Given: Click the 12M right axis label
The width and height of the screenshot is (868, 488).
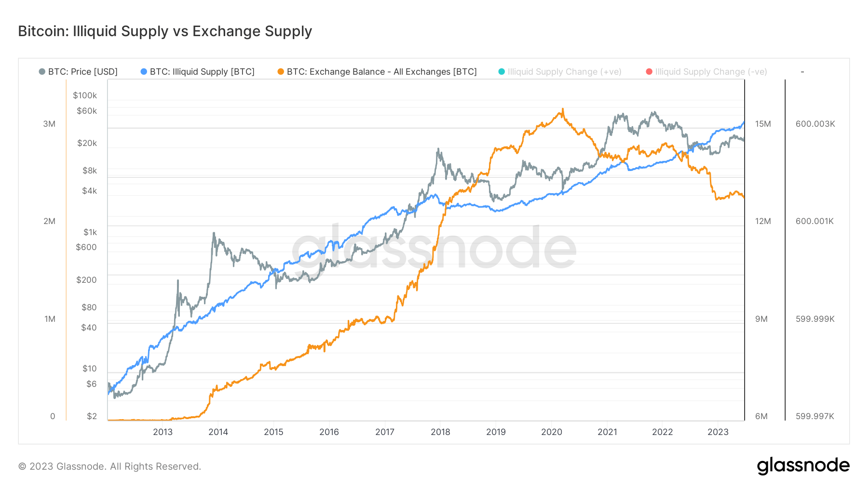Looking at the screenshot, I should tap(763, 221).
